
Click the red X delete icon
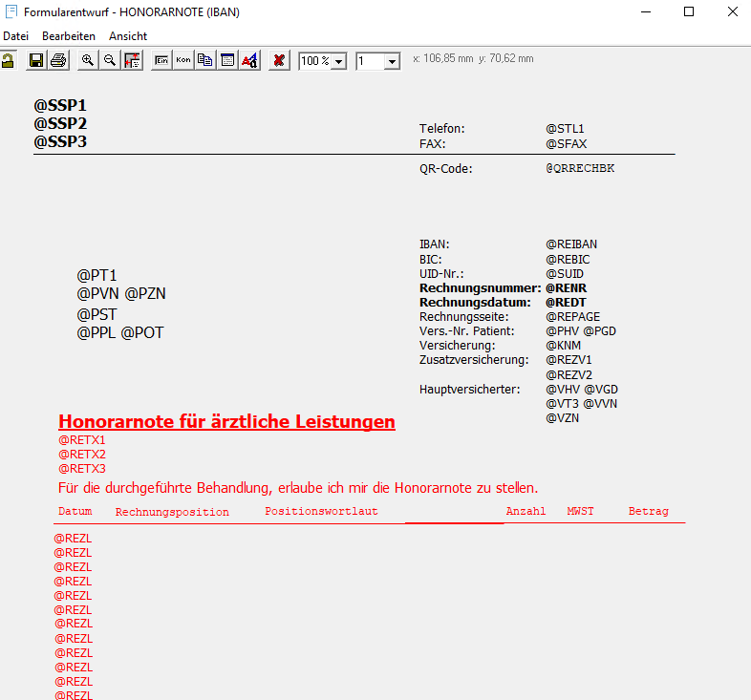(279, 60)
